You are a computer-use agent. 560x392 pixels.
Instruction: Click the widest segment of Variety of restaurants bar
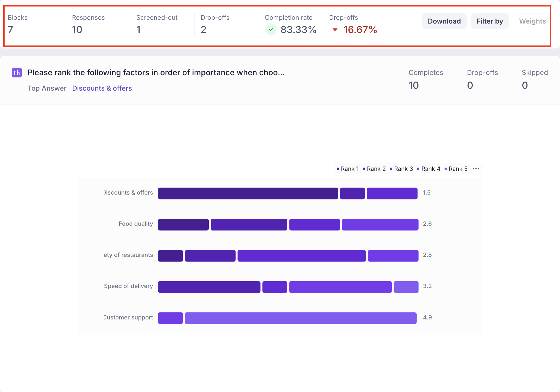301,256
